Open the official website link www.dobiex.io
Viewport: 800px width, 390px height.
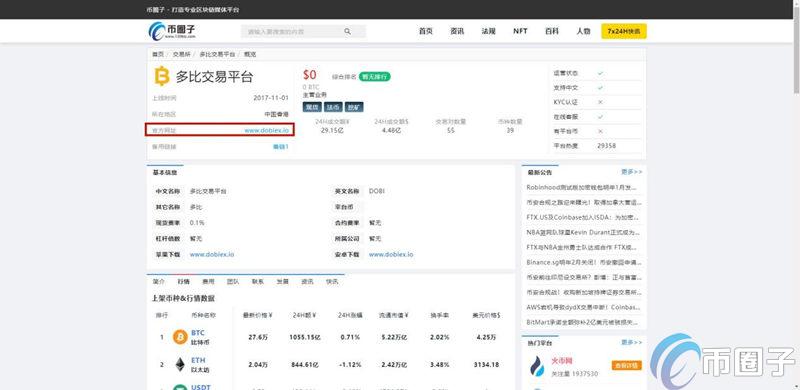point(266,130)
